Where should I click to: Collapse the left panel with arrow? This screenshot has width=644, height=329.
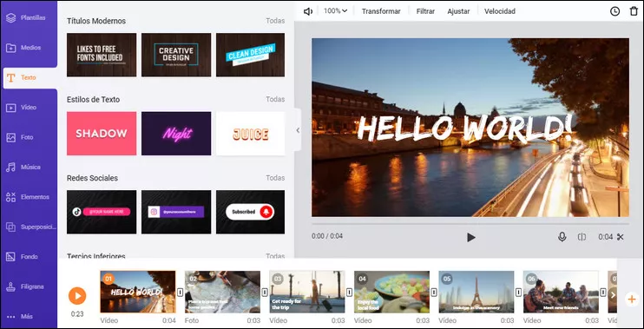[x=298, y=130]
